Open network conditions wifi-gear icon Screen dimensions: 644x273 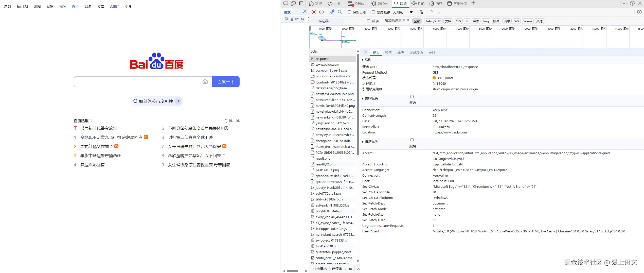coord(421,12)
